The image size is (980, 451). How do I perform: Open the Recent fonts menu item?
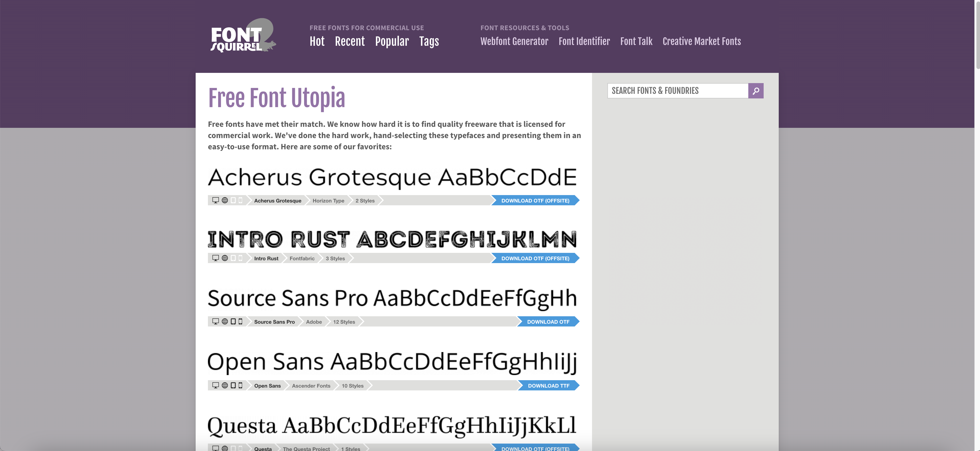(350, 41)
